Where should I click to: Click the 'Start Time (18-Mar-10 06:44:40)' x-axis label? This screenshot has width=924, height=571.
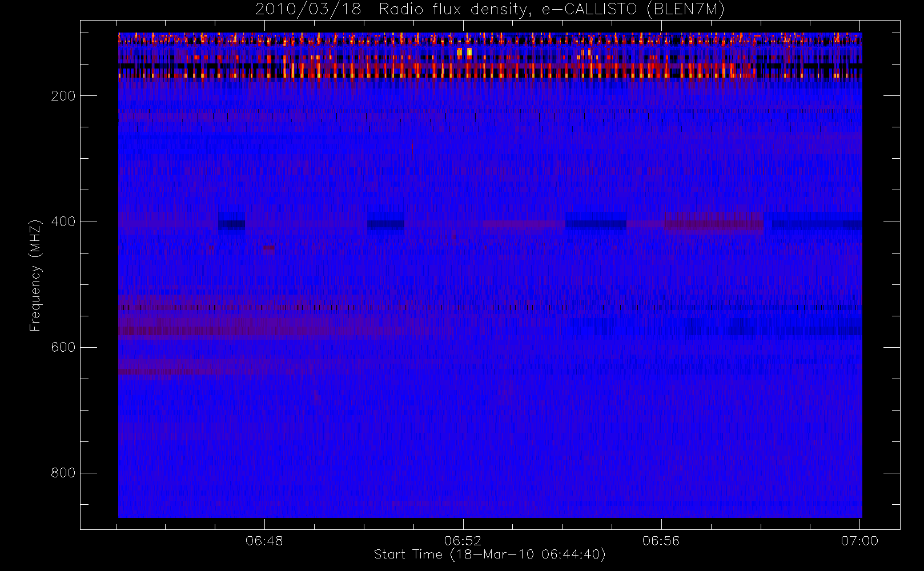coord(489,554)
